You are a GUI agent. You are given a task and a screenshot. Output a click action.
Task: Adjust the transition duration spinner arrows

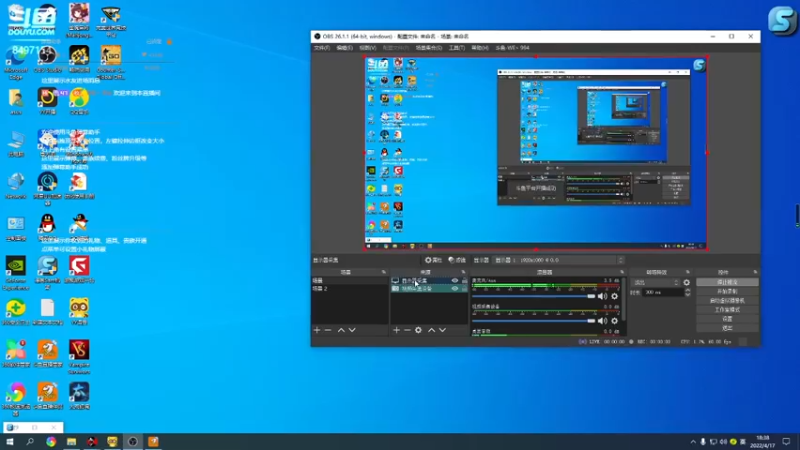(687, 292)
